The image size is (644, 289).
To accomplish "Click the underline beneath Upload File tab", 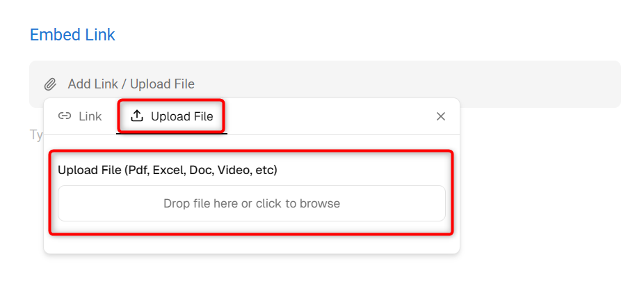I will (x=172, y=133).
